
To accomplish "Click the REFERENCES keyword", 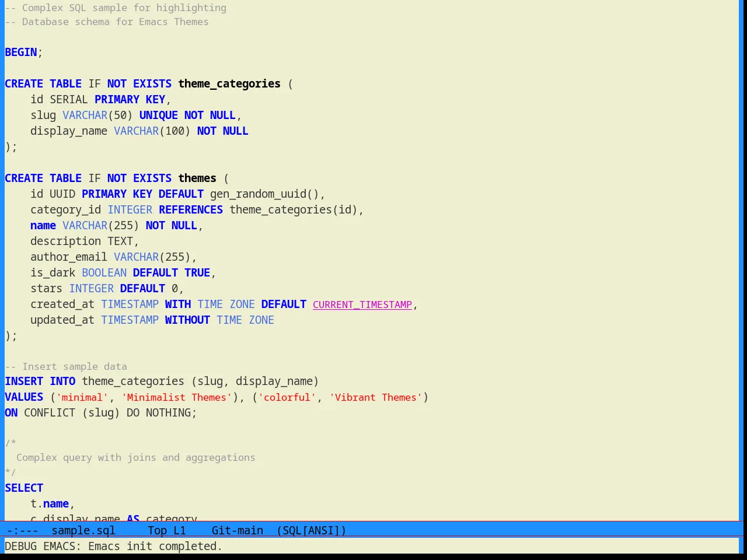I will (x=191, y=210).
